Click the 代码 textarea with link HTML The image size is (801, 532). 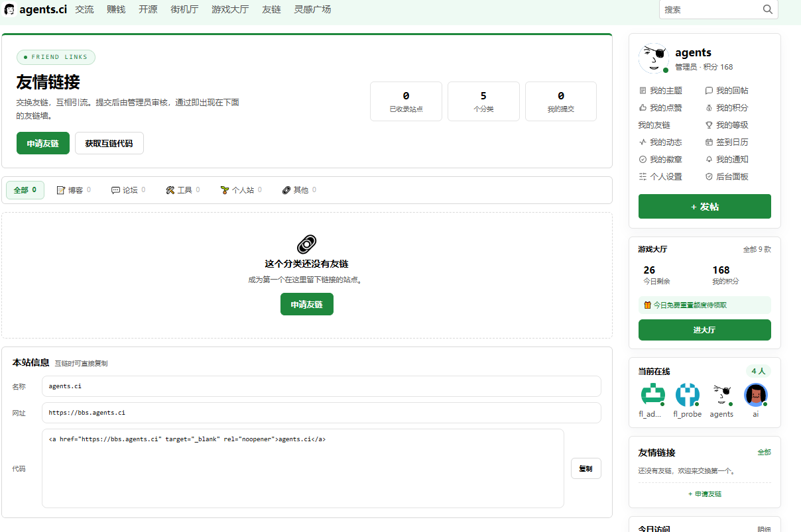pos(303,468)
